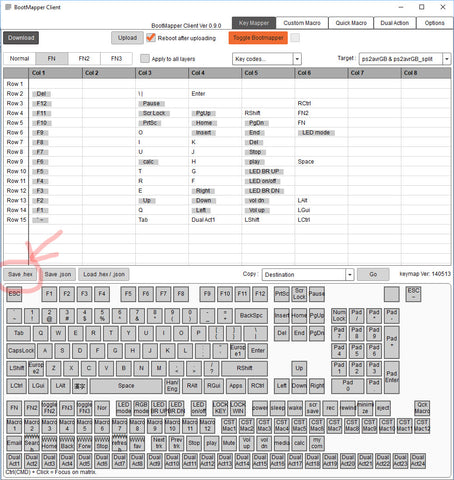Enable Apply to all layers checkbox
This screenshot has height=480, width=454.
(145, 59)
